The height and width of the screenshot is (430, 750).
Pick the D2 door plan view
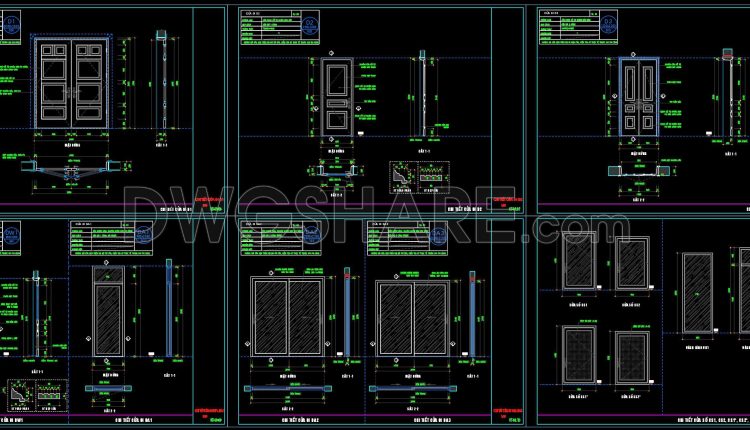(337, 170)
